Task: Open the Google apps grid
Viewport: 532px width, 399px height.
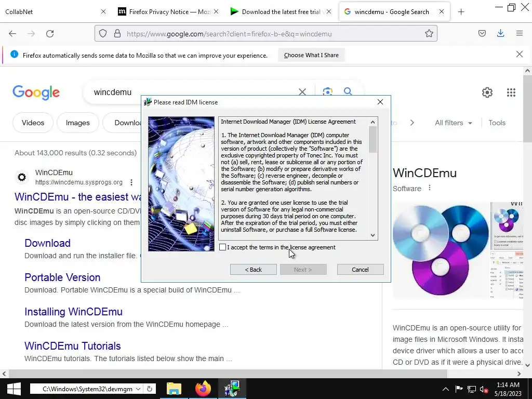Action: 511,92
